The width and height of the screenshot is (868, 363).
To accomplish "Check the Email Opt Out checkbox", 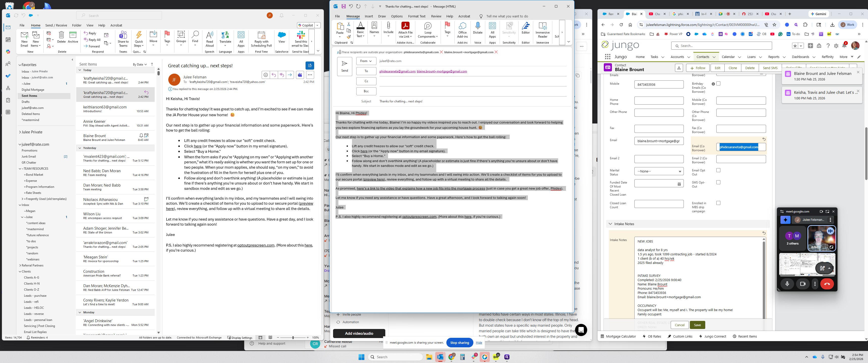I will 718,170.
